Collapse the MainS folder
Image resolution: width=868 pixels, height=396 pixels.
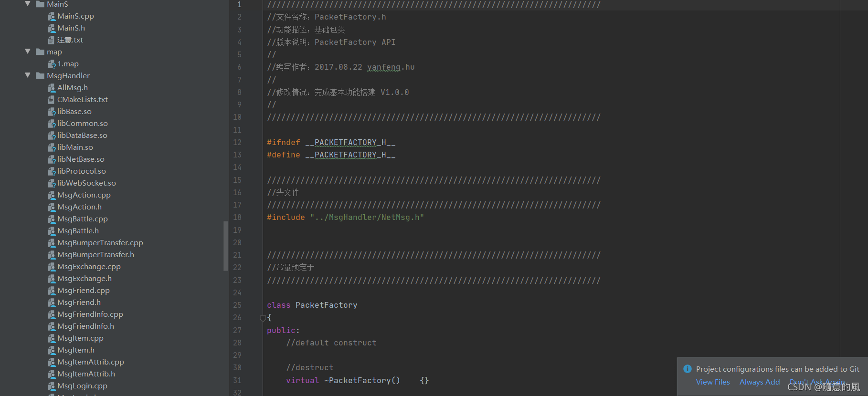(28, 4)
